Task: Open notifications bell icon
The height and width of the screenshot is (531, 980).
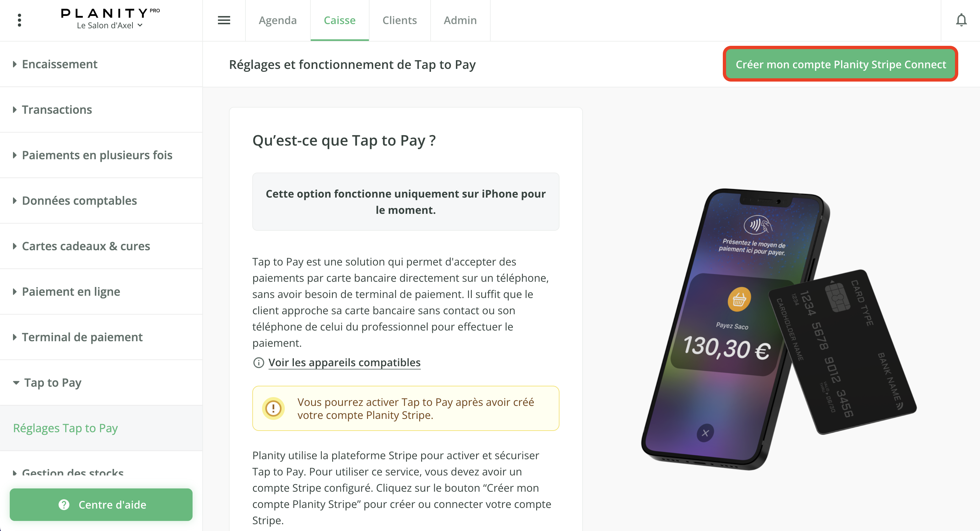Action: tap(961, 20)
